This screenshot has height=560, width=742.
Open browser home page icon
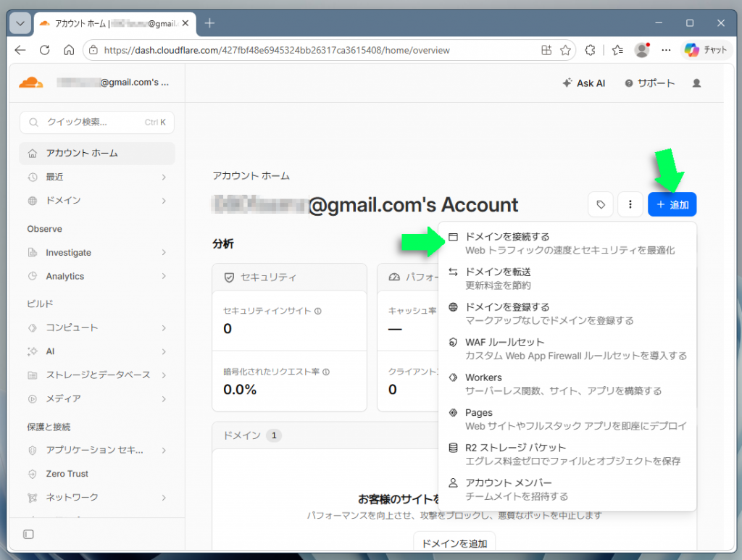tap(69, 50)
